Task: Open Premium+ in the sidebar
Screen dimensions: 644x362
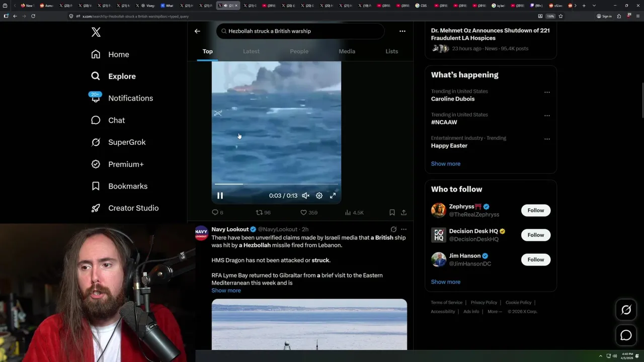Action: pyautogui.click(x=117, y=164)
